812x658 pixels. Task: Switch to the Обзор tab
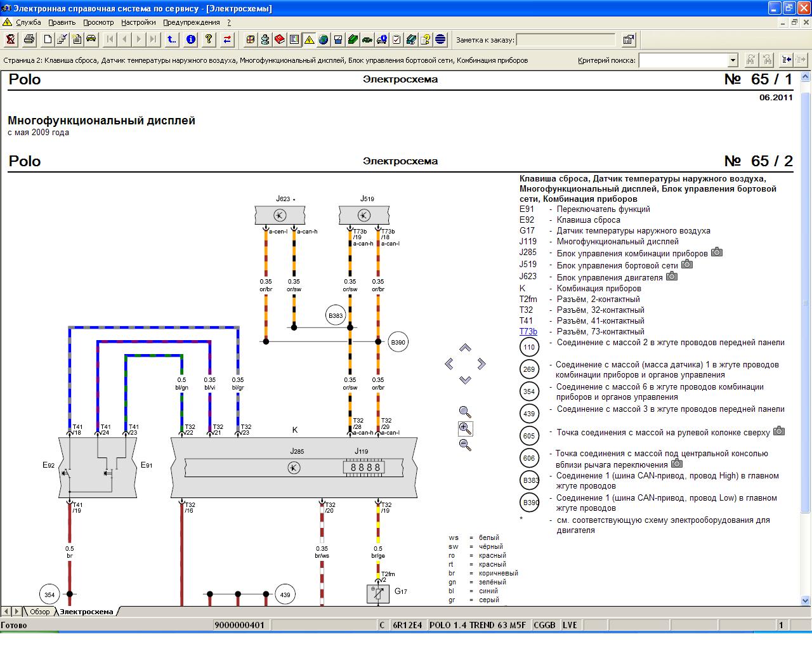tap(39, 612)
